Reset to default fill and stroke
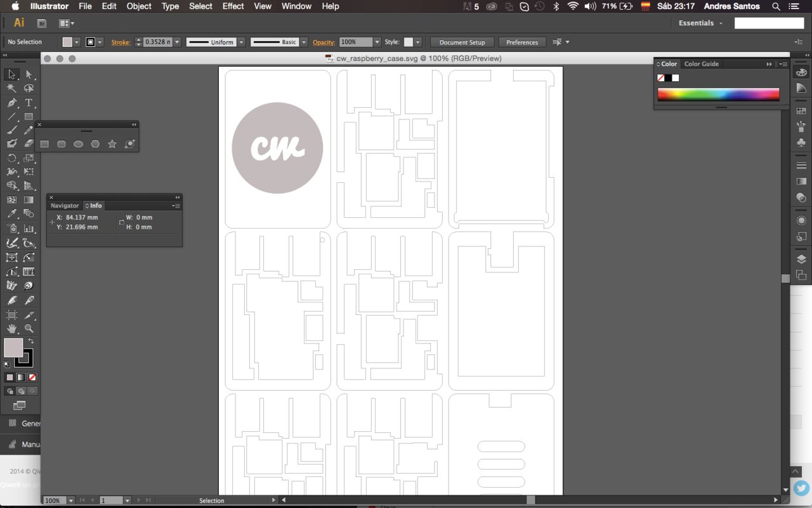 (x=7, y=364)
